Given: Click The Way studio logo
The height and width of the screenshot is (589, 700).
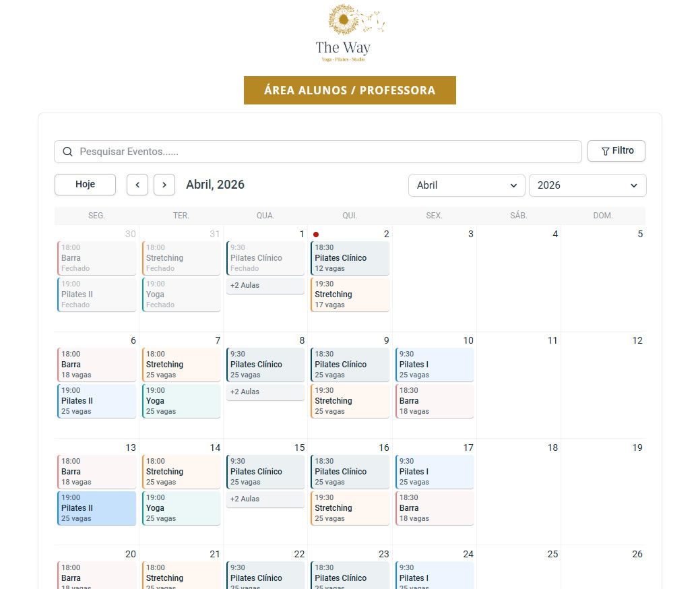Looking at the screenshot, I should point(350,34).
